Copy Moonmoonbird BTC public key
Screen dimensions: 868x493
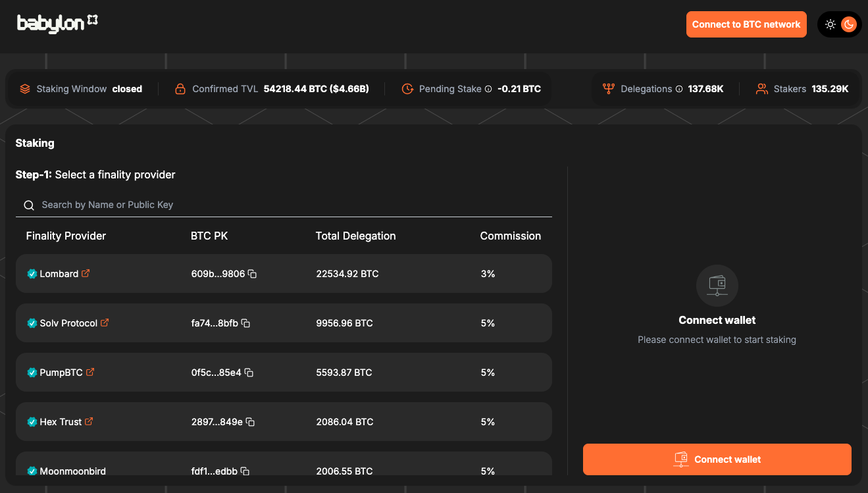245,471
